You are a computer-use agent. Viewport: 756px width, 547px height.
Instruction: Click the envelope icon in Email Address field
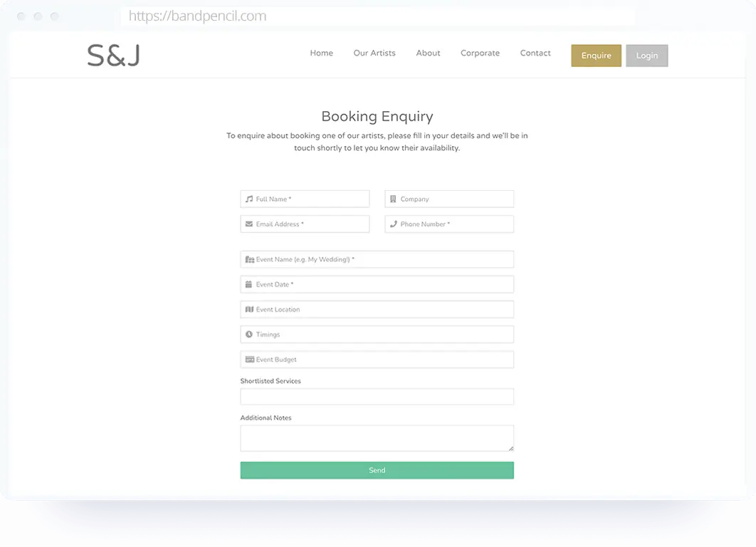coord(250,224)
